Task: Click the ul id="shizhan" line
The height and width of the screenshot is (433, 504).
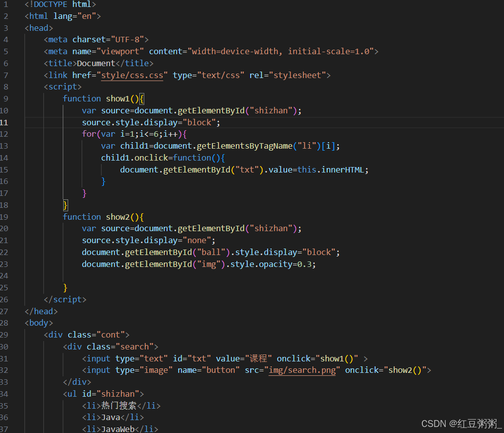Action: [x=103, y=394]
